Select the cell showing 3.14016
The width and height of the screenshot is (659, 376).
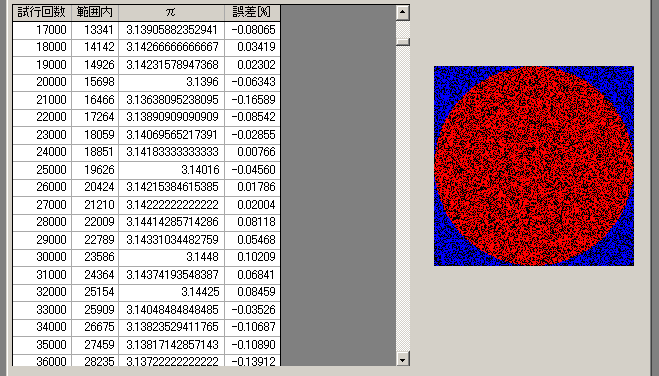click(x=171, y=170)
